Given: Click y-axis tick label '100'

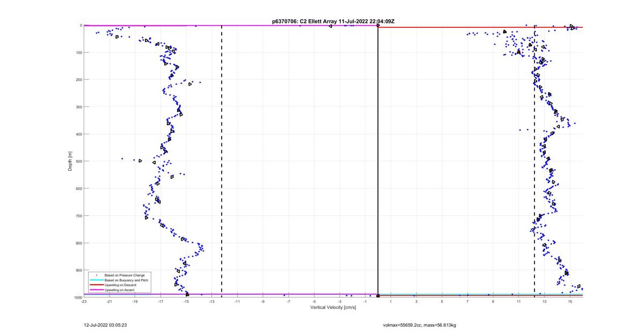Looking at the screenshot, I should point(78,53).
